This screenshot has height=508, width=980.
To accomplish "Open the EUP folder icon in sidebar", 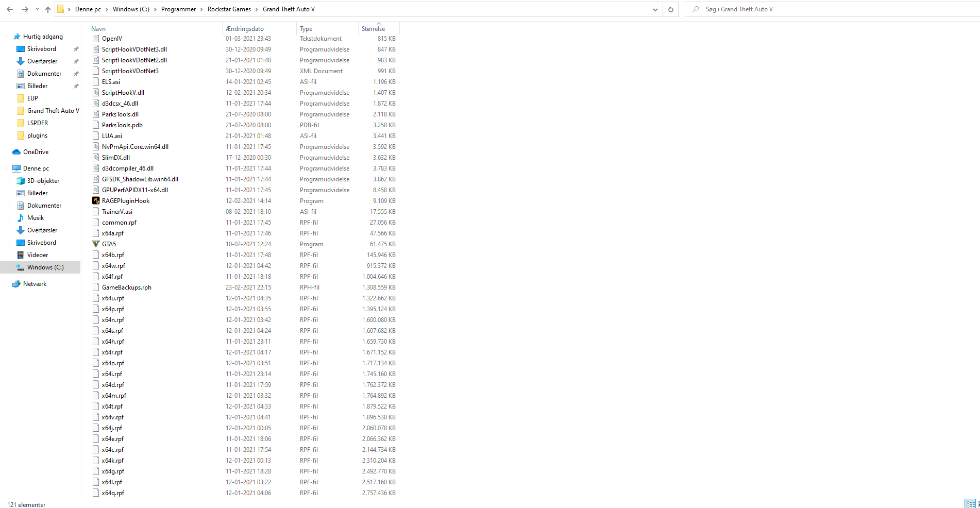I will coord(21,98).
